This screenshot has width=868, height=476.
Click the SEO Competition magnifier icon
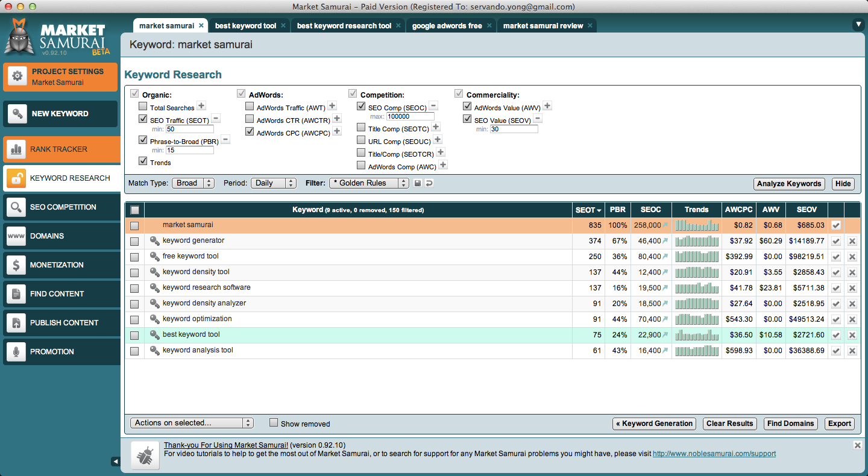(x=16, y=207)
